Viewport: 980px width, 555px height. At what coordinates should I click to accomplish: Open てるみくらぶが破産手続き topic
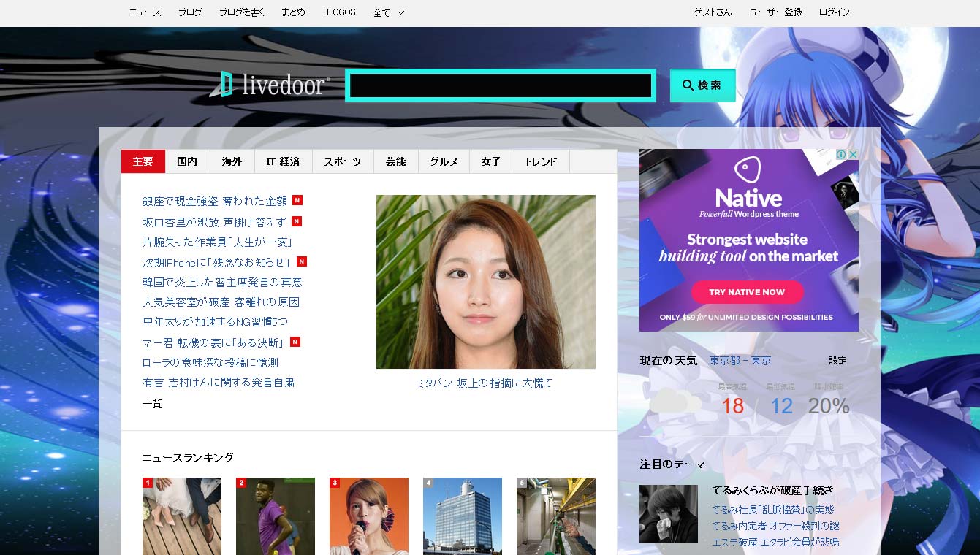point(772,490)
